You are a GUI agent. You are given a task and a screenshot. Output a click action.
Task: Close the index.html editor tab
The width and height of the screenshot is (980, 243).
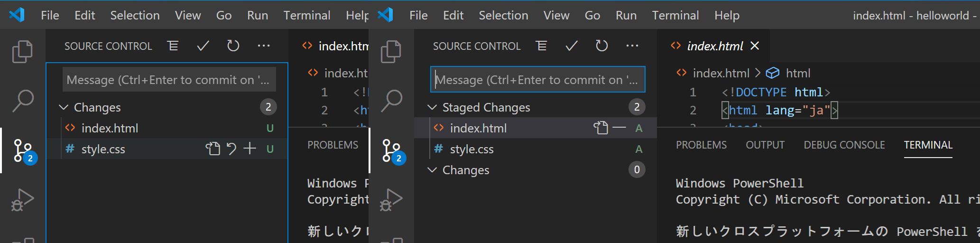click(755, 46)
